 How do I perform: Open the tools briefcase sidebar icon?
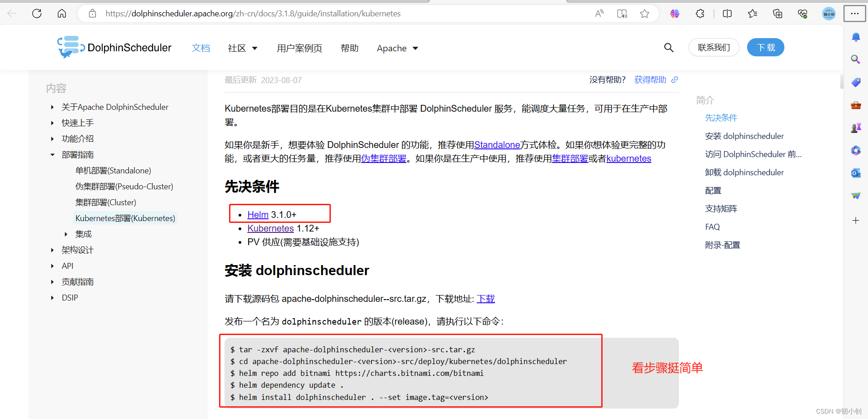pos(856,105)
